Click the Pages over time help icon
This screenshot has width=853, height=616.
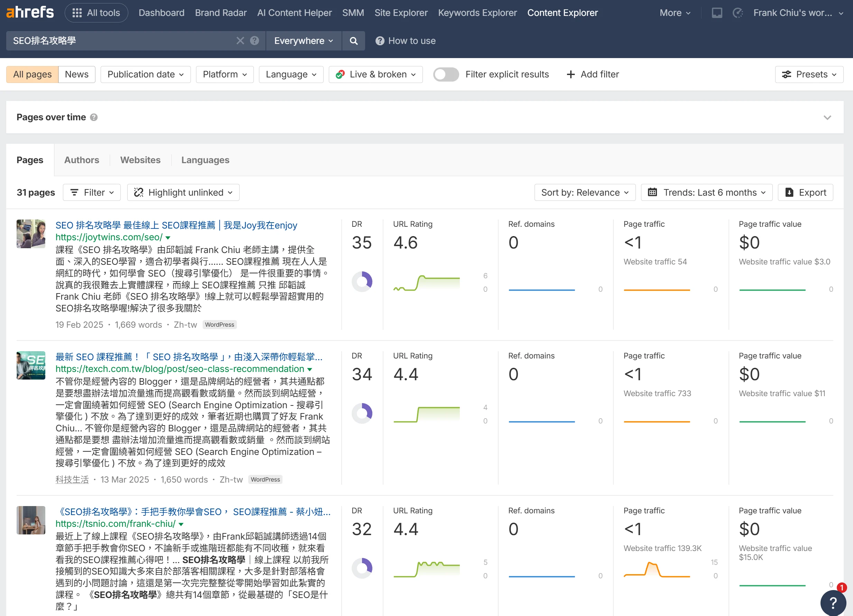coord(94,117)
